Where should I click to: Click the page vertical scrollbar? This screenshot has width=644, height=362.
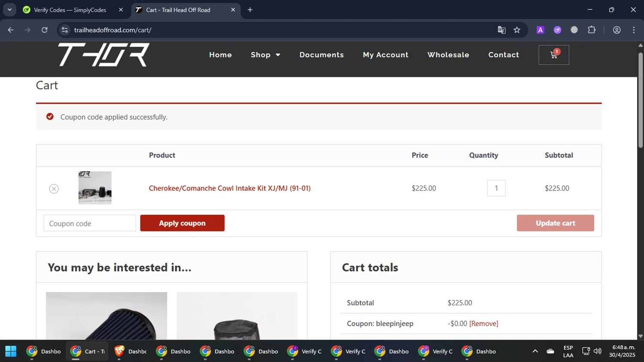(641, 100)
